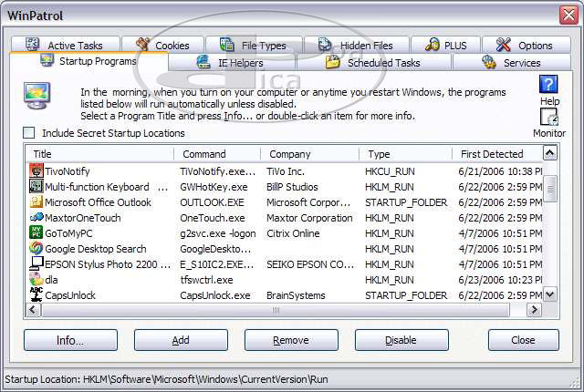Click the Help question mark icon
The image size is (584, 392).
[x=548, y=85]
